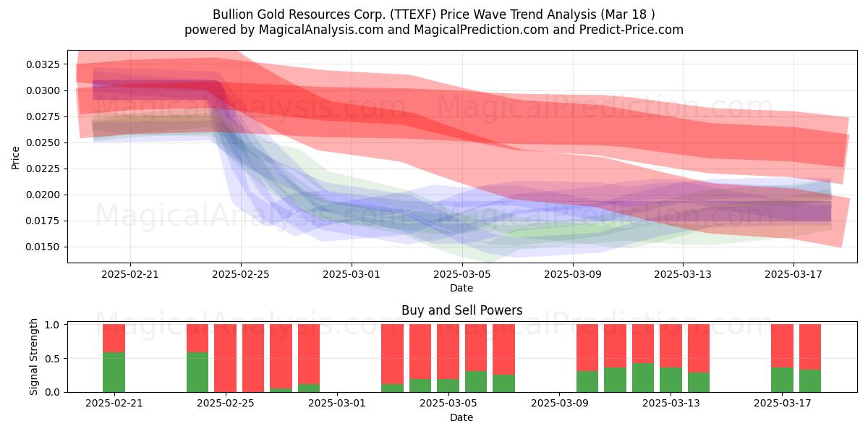The image size is (868, 434).
Task: Click the red sell segment of the 2025-02-21 bar
Action: [x=114, y=339]
